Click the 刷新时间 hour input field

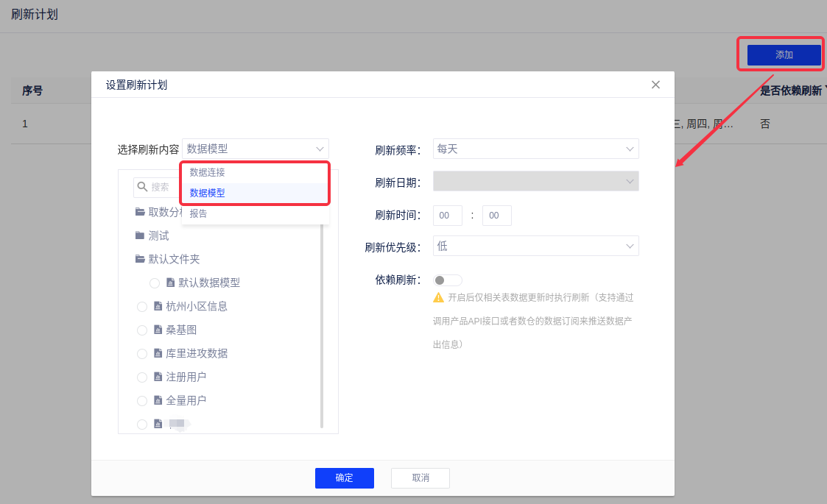(447, 216)
